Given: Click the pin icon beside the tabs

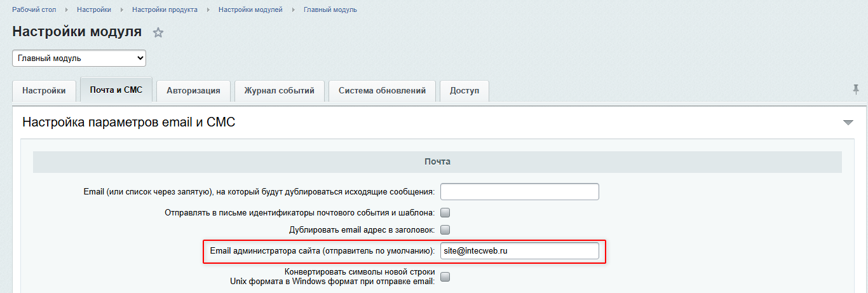Looking at the screenshot, I should [856, 90].
